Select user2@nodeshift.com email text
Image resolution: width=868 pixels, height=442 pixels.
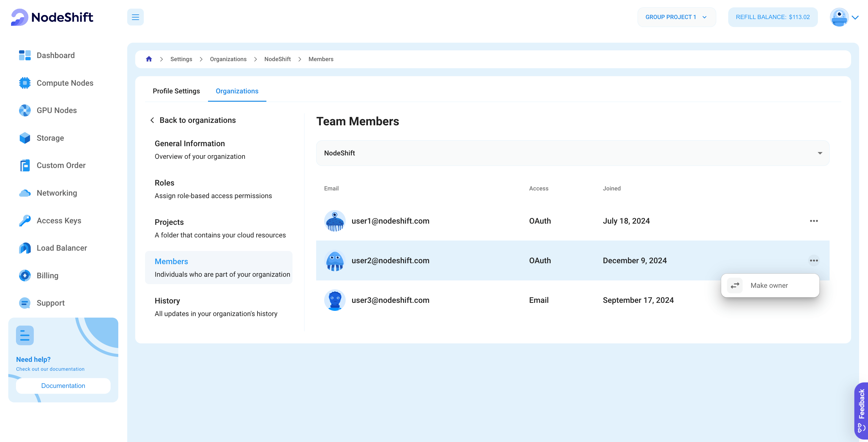(x=391, y=260)
